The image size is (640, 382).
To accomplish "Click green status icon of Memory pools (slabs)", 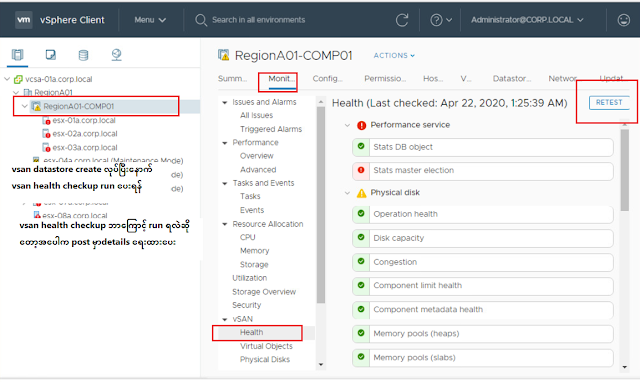I will click(361, 357).
